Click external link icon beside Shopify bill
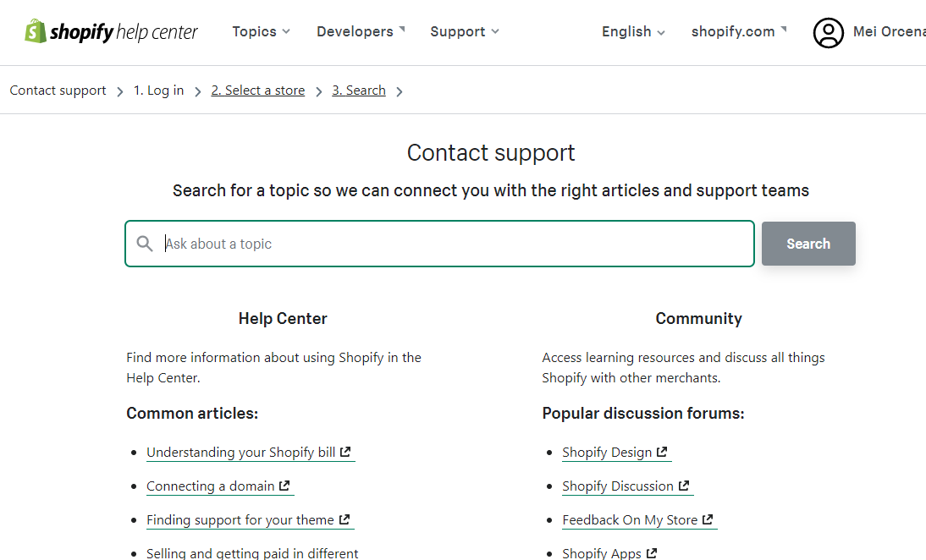Screen dimensions: 926x560 [345, 452]
